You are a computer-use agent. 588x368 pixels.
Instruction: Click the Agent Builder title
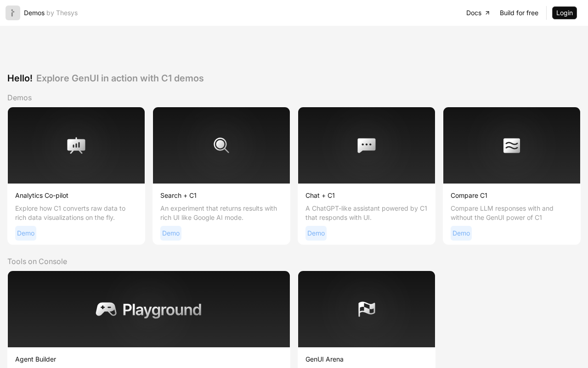tap(35, 359)
